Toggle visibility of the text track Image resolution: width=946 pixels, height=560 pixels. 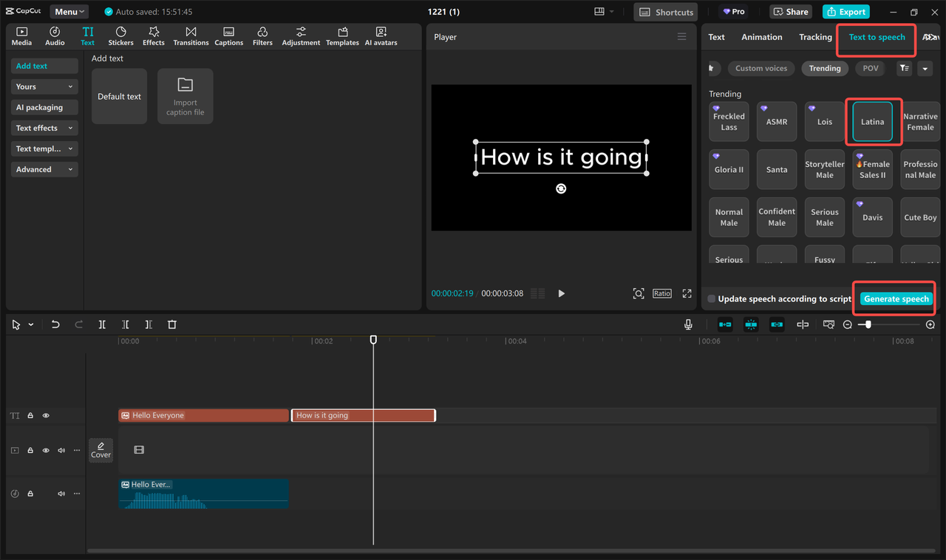coord(46,416)
